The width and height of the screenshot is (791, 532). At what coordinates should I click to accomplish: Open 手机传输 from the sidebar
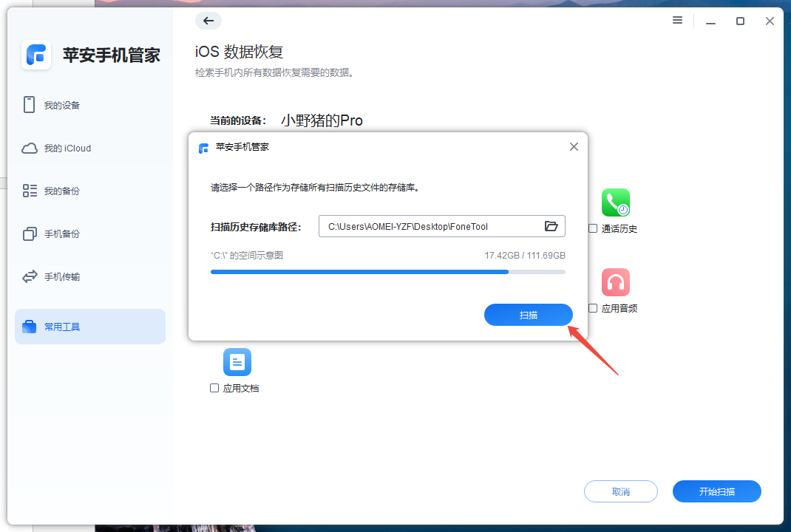point(62,276)
